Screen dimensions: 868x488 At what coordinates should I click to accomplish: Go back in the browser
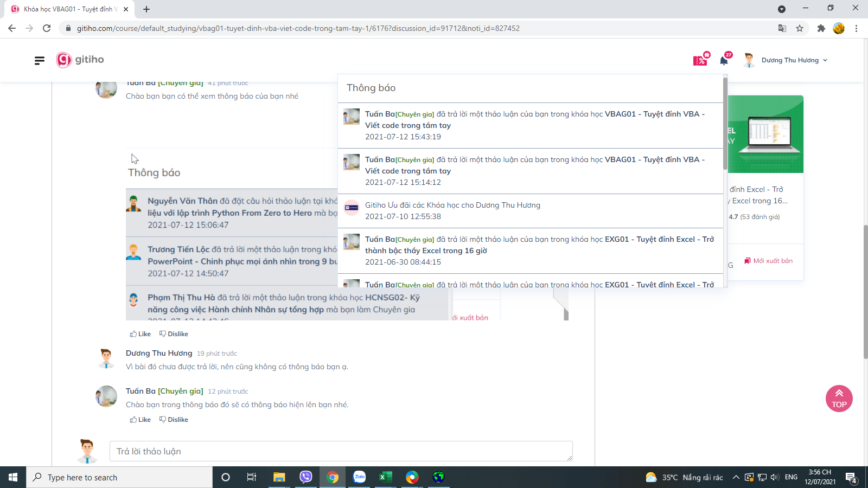pos(12,28)
